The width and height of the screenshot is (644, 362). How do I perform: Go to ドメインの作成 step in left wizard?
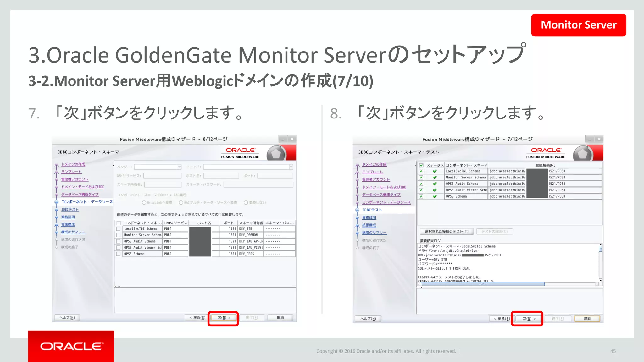coord(73,164)
